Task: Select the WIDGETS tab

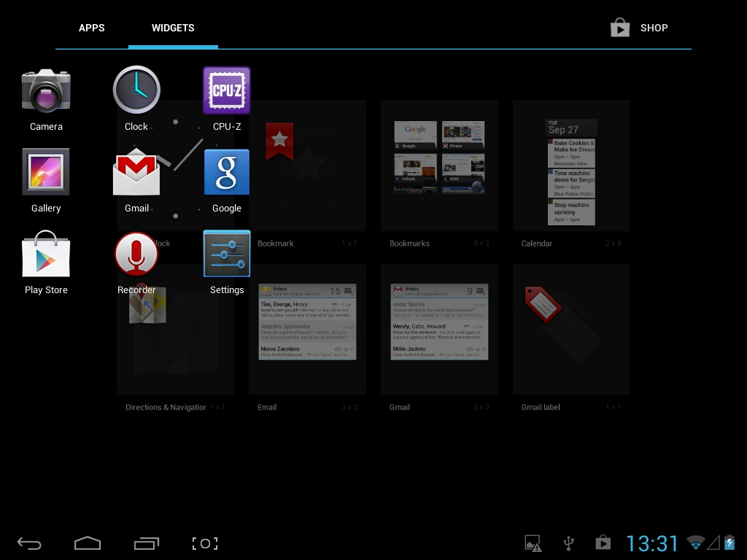Action: [x=173, y=28]
